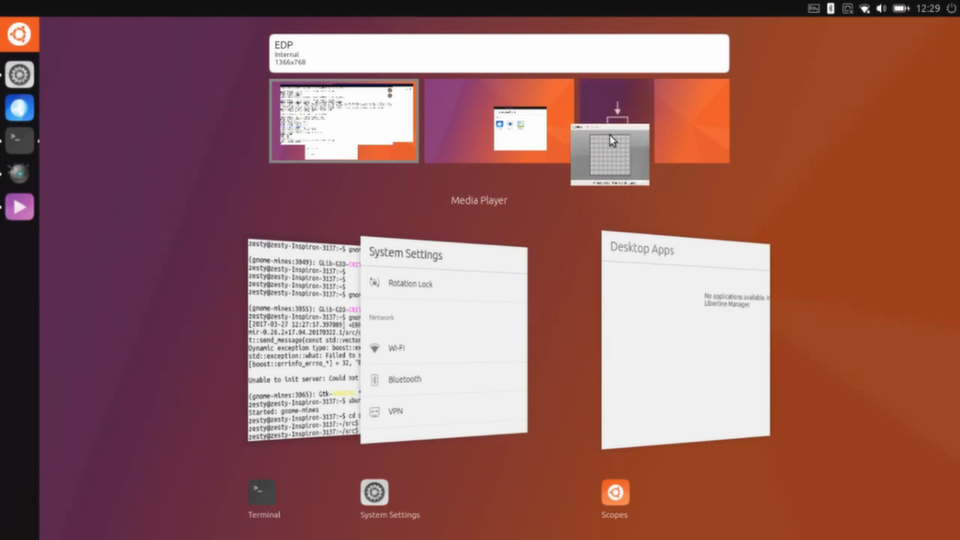Open the keyboard layout indicator
960x540 pixels.
pos(813,8)
